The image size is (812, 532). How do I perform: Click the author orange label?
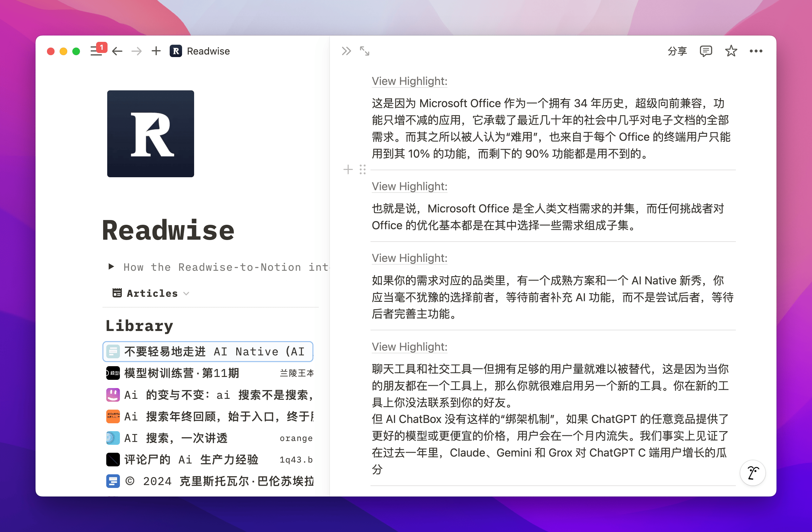click(x=296, y=438)
